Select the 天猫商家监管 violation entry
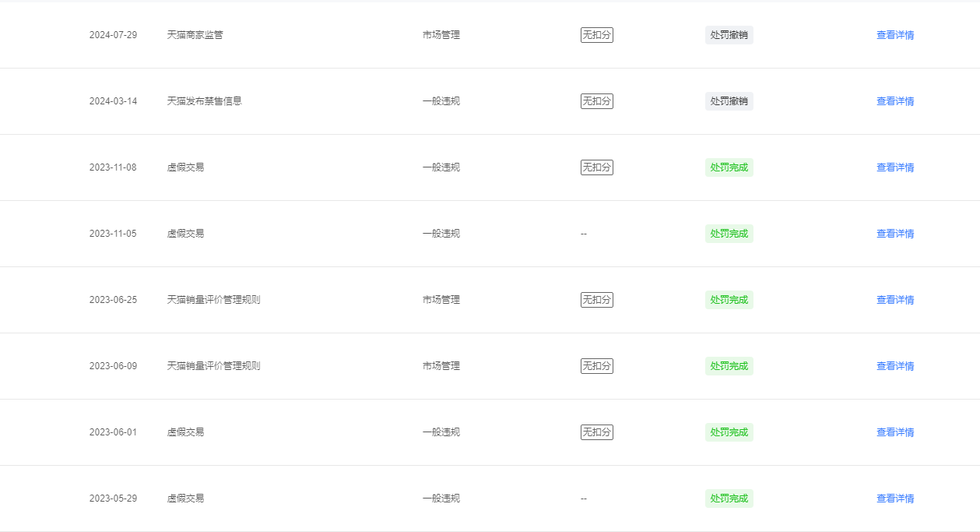980x532 pixels. tap(195, 35)
